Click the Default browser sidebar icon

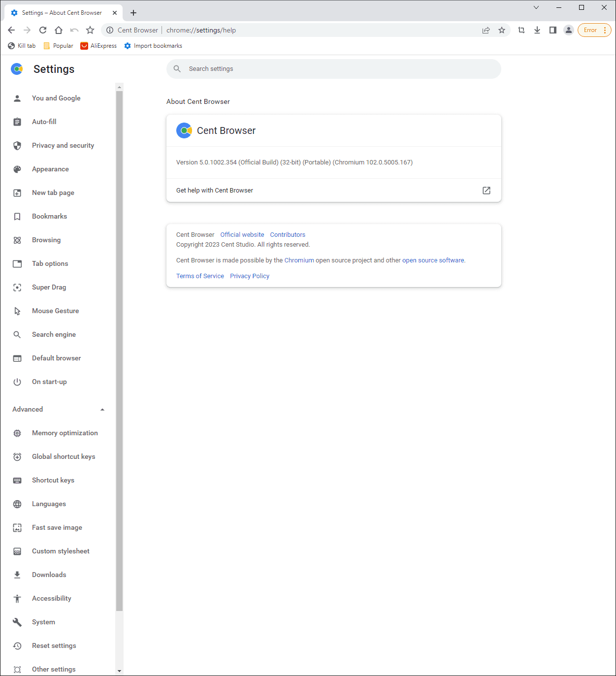tap(17, 358)
